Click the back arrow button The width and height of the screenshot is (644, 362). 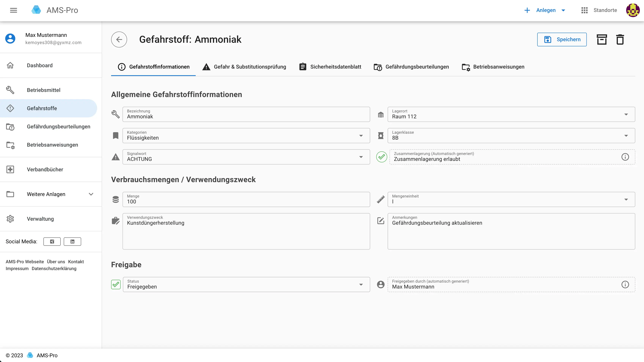coord(119,40)
